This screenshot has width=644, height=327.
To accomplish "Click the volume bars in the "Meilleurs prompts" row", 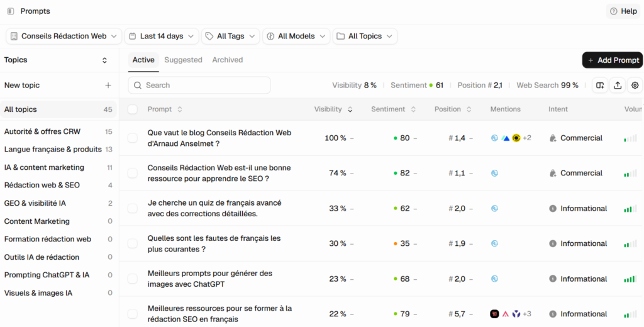I will [x=630, y=279].
